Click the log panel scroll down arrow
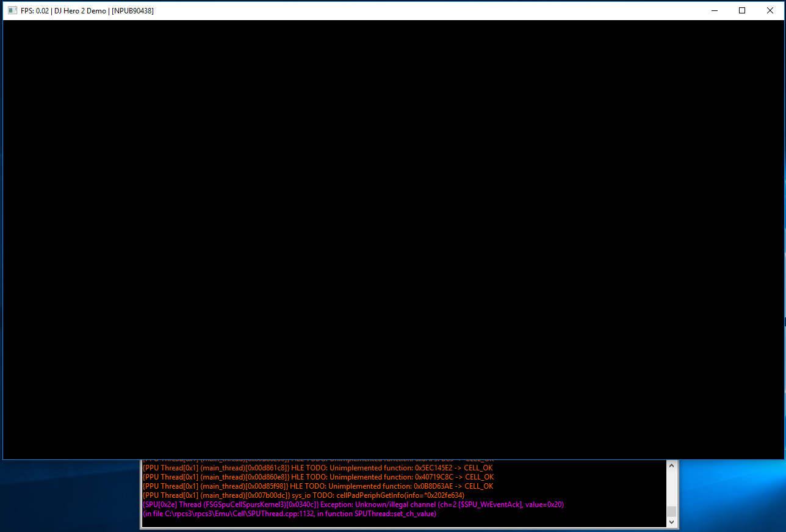Image resolution: width=786 pixels, height=532 pixels. tap(671, 522)
